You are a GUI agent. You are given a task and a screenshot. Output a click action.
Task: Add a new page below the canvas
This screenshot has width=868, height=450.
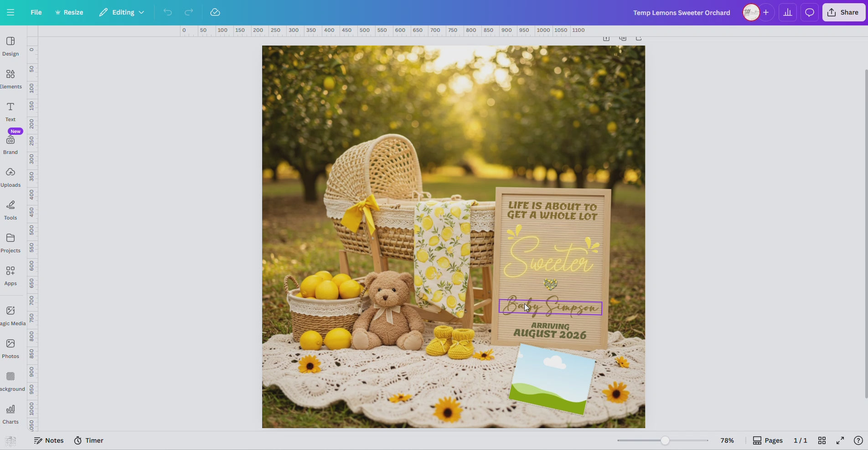click(x=623, y=38)
